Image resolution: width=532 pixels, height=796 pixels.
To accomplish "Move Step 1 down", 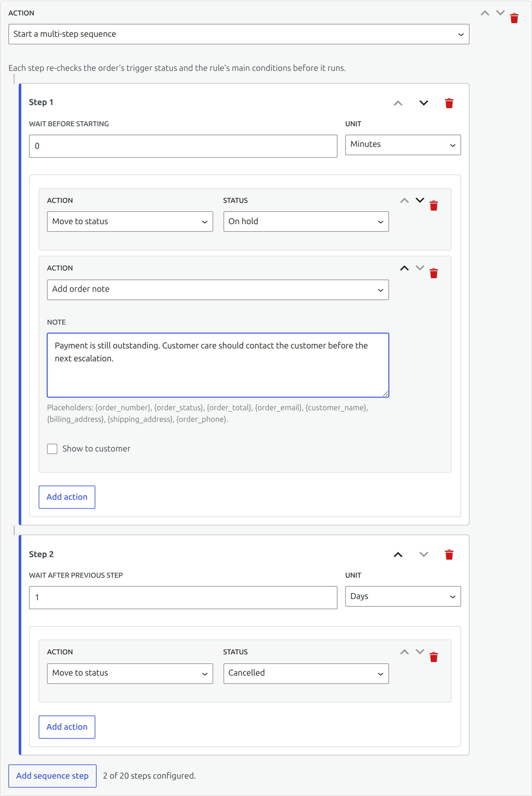I will [424, 103].
